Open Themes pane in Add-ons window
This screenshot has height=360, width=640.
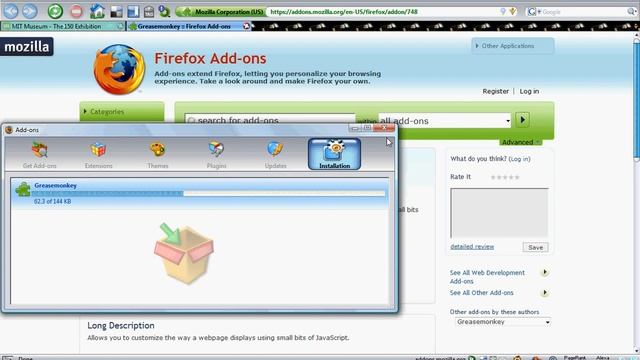158,154
